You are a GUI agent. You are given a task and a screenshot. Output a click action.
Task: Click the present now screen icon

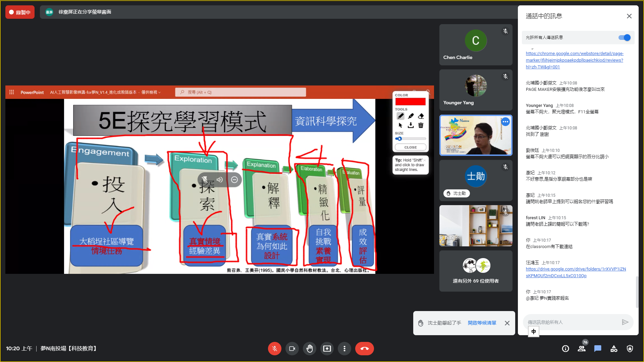pos(327,349)
